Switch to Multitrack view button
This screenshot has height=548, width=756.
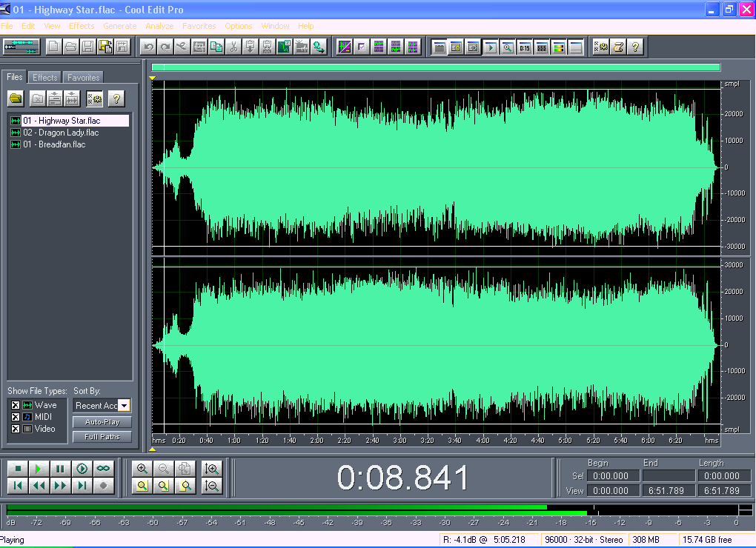coord(21,47)
